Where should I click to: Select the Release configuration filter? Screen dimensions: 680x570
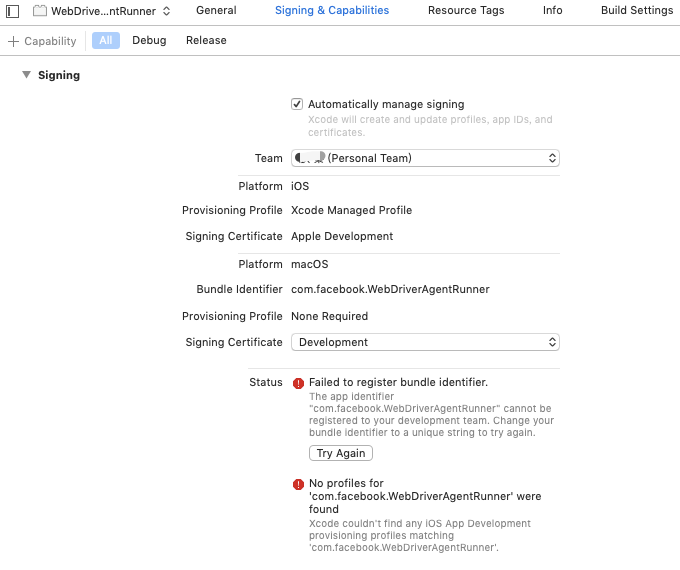pyautogui.click(x=206, y=40)
